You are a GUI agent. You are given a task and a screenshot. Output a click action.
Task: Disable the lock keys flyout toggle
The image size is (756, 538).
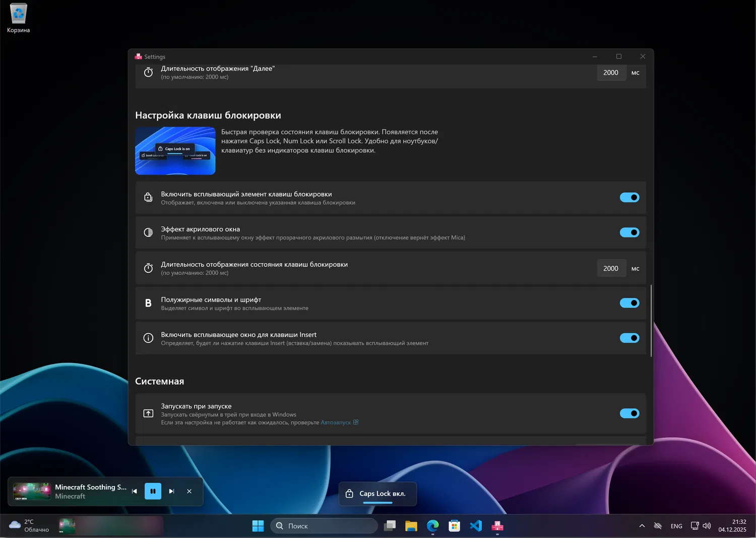click(x=629, y=198)
